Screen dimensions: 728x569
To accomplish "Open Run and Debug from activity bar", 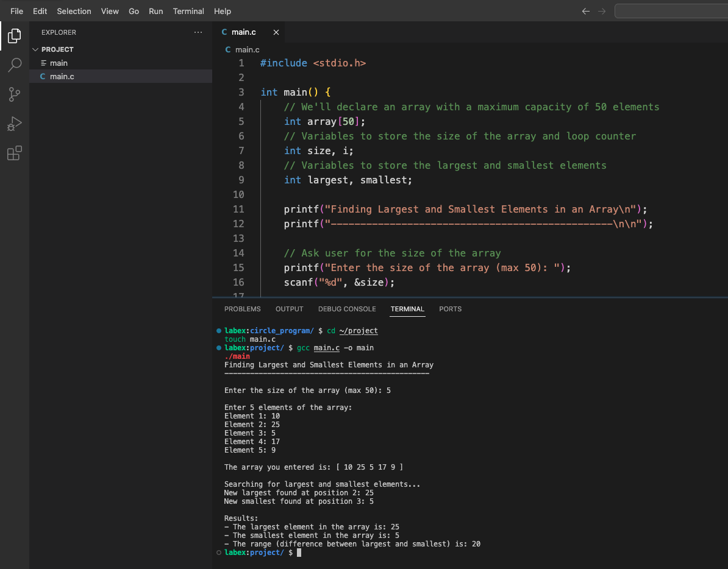I will click(14, 124).
